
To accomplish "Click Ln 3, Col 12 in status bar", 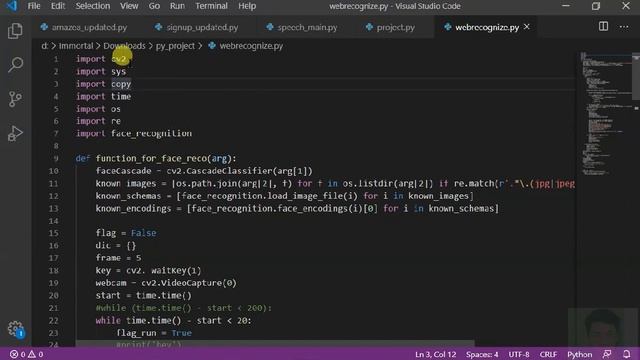I will pos(436,354).
